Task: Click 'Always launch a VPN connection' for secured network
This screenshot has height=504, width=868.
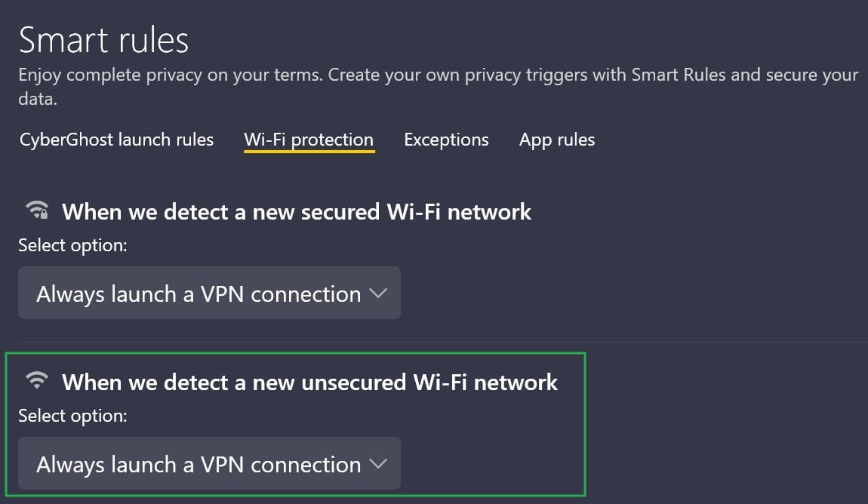Action: [x=199, y=293]
